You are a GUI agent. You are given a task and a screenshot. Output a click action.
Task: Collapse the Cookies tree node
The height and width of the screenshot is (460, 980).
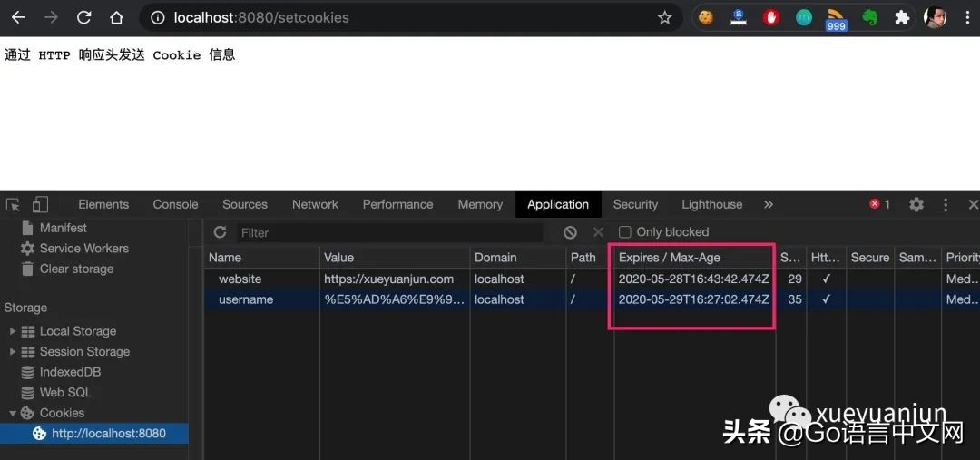[13, 413]
